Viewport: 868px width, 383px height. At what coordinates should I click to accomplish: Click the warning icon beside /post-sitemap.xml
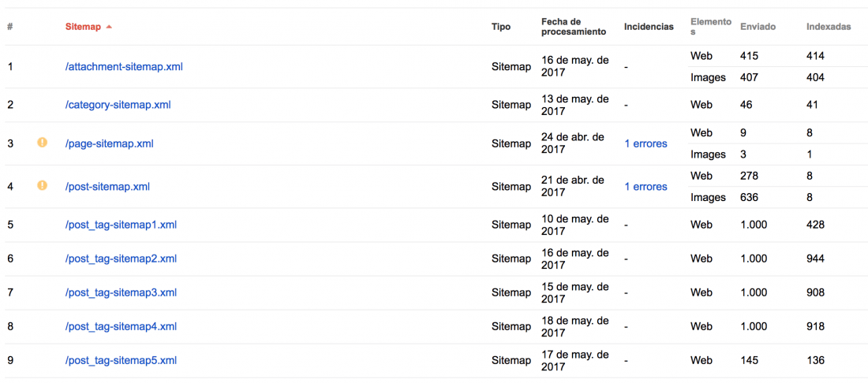coord(42,186)
